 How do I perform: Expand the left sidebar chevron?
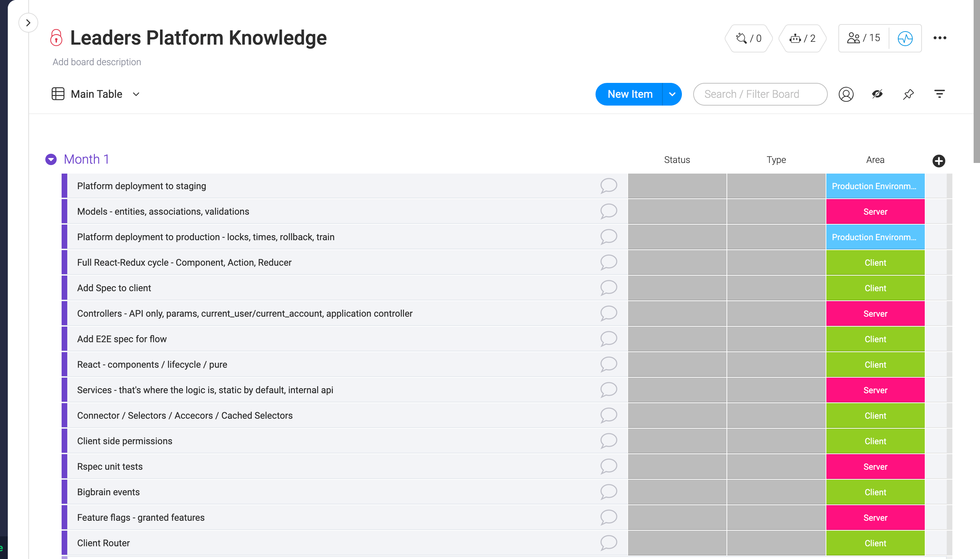(x=28, y=23)
